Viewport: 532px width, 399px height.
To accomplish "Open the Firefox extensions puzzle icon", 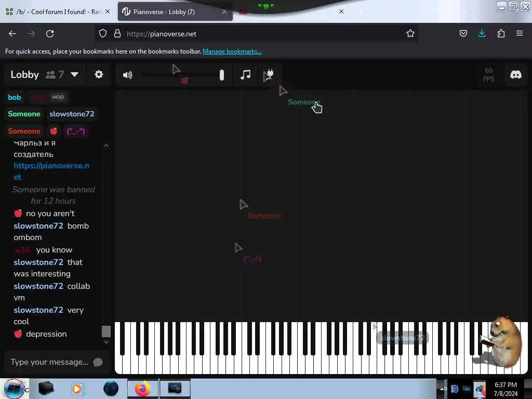I will coord(501,33).
